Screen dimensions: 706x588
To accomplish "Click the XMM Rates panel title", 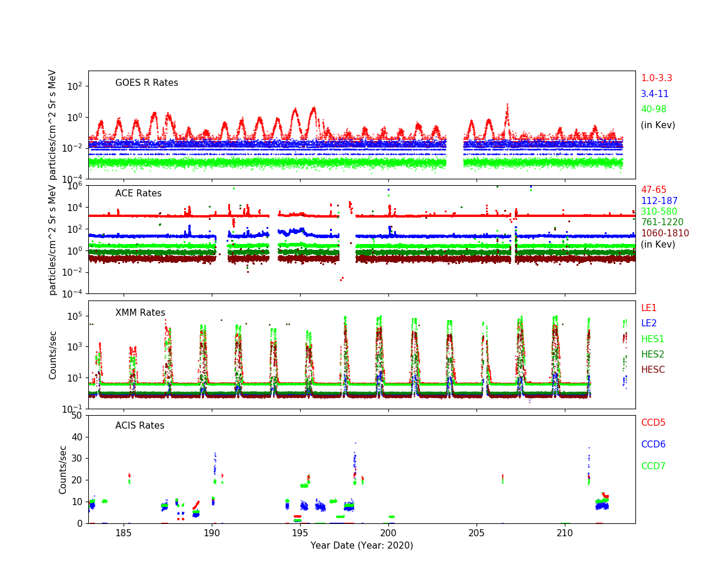I will tap(140, 313).
